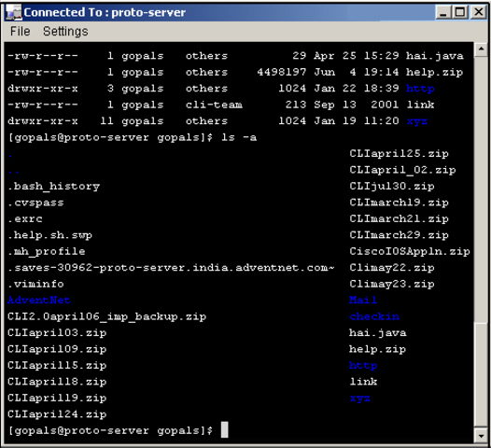This screenshot has width=491, height=448.
Task: Click .bash_history in the listing
Action: pos(53,187)
